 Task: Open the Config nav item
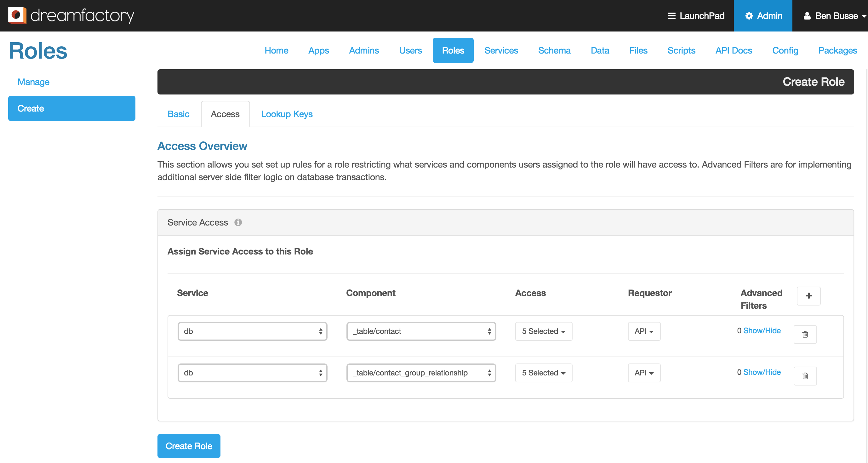click(x=785, y=50)
